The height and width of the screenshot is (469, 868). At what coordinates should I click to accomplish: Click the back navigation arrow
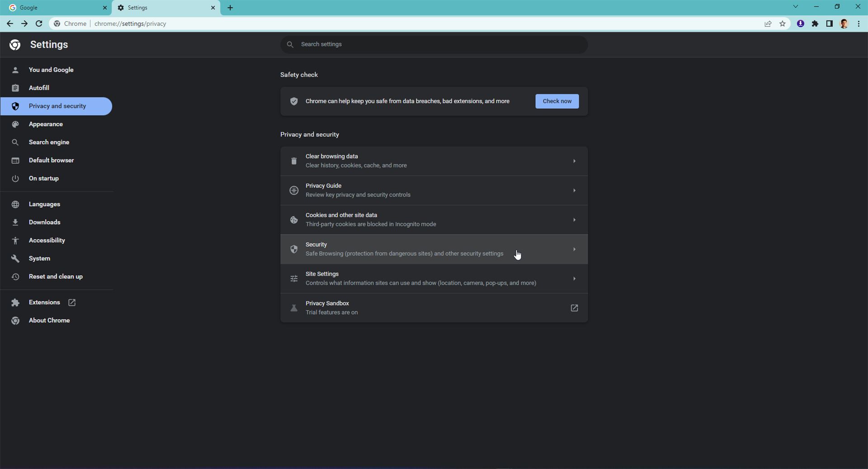[x=10, y=24]
